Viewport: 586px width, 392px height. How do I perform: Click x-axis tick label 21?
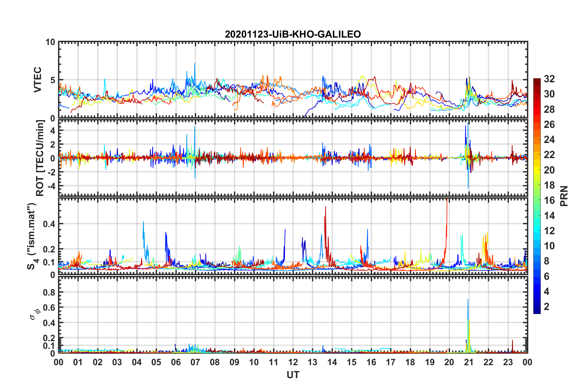[x=469, y=362]
